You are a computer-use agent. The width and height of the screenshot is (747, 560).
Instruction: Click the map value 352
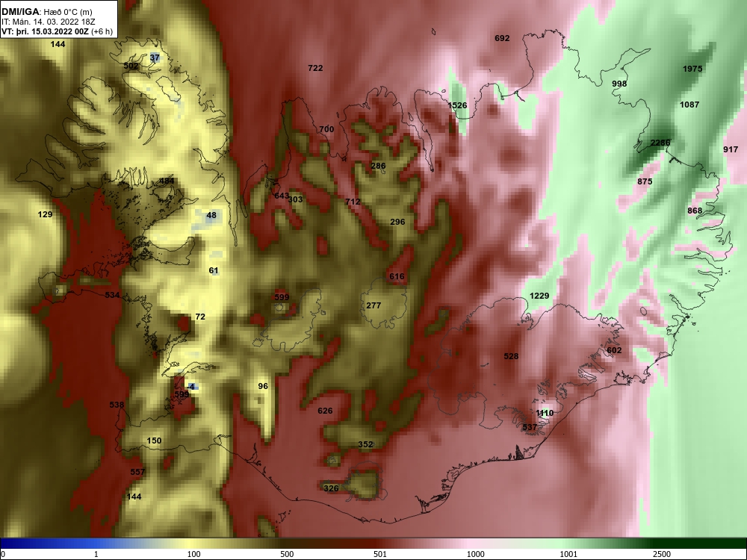click(x=365, y=444)
